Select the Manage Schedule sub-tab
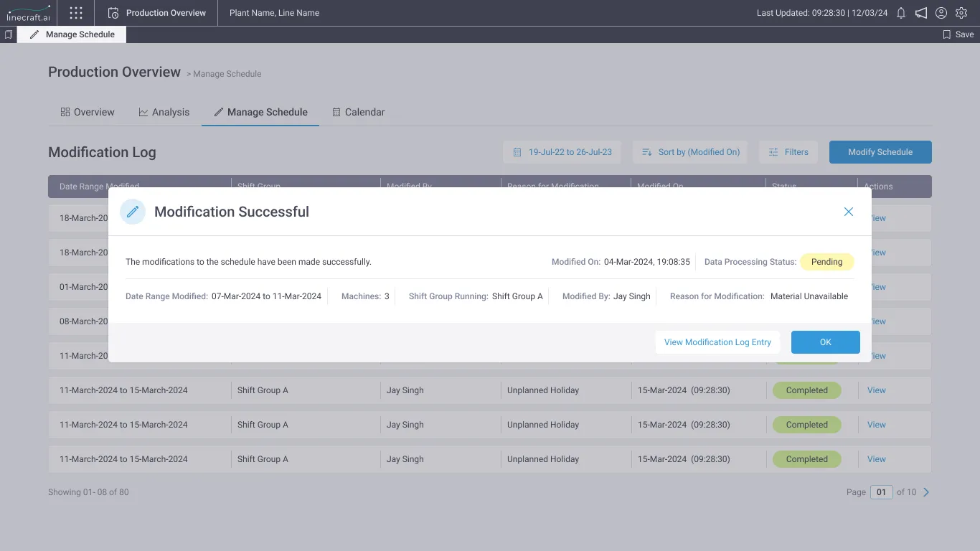The width and height of the screenshot is (980, 551). (x=260, y=112)
